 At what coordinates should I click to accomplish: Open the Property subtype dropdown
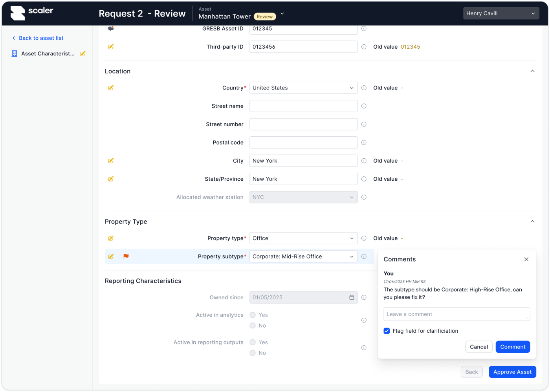[x=303, y=256]
